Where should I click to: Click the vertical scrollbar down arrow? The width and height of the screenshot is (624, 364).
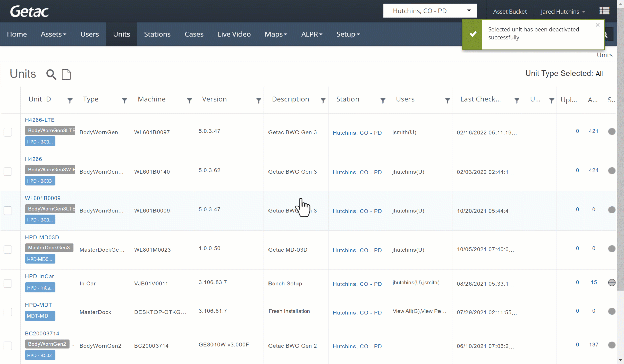[x=620, y=360]
